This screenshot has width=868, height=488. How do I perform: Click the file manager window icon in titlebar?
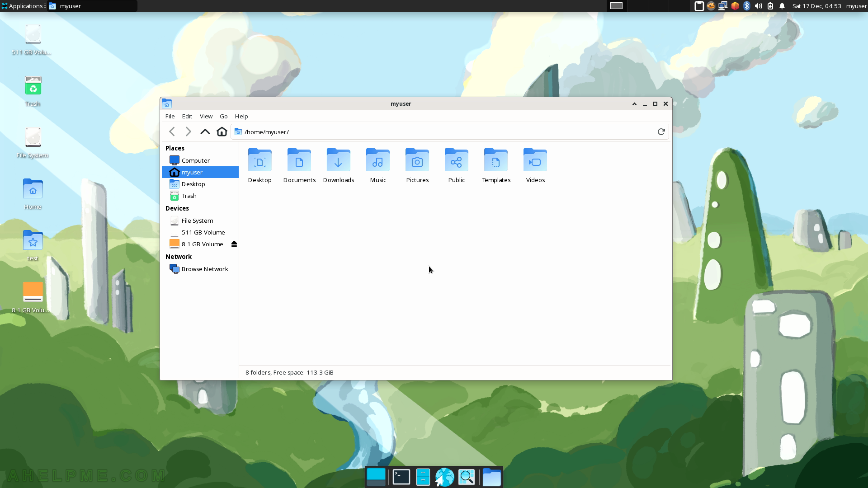pos(167,103)
